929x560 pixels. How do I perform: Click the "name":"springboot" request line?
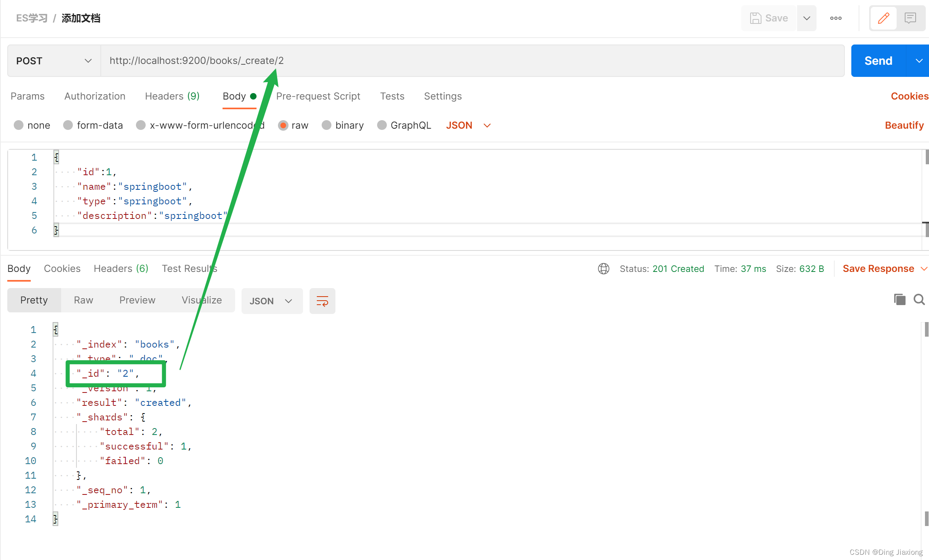[x=135, y=187]
